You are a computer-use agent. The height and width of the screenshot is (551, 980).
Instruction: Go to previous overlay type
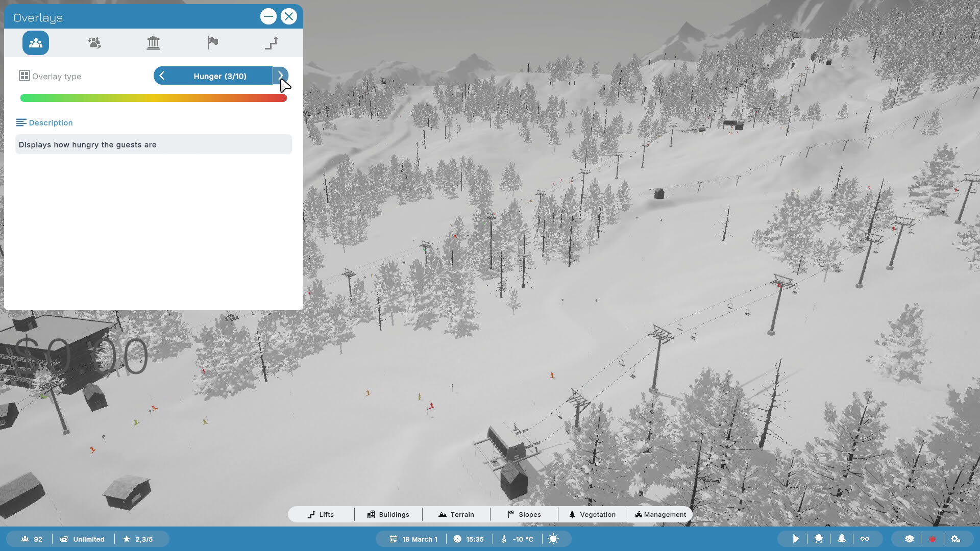(162, 76)
